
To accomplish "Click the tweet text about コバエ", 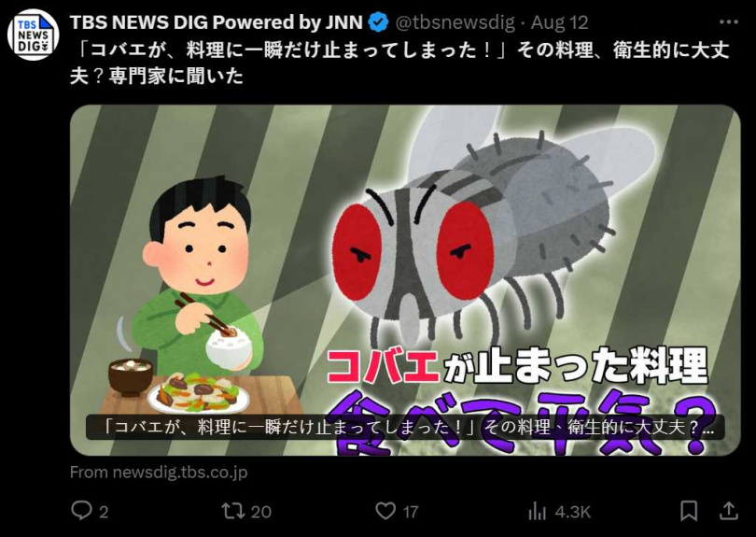I will click(x=399, y=64).
